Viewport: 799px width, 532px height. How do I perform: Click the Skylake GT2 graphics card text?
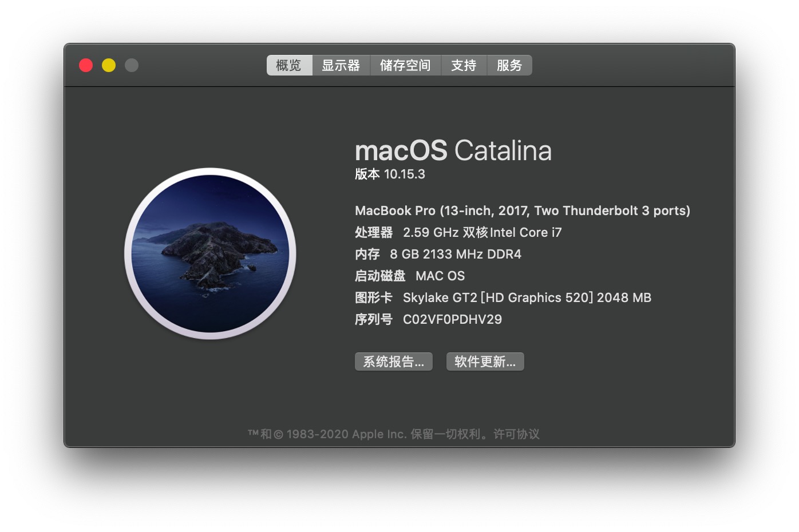[x=527, y=297]
